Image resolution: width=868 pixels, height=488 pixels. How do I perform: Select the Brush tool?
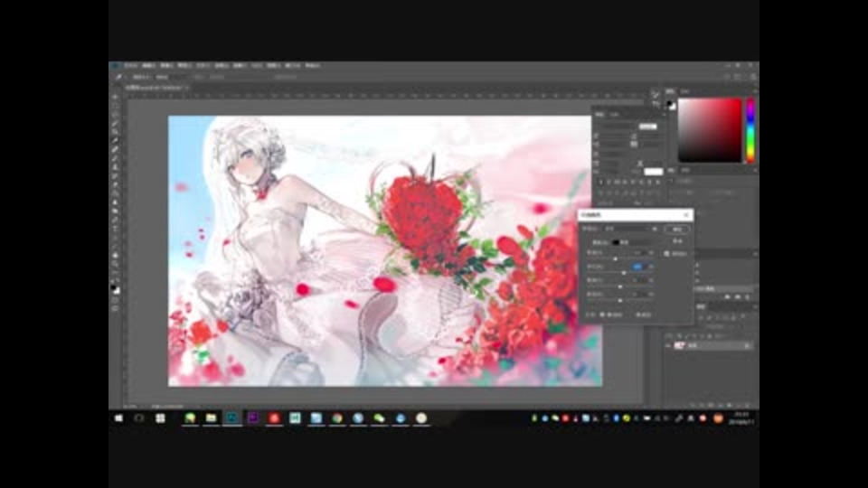click(115, 159)
